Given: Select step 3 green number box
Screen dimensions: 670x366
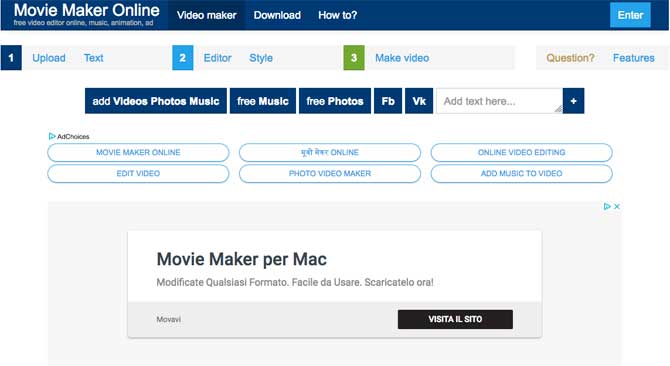Looking at the screenshot, I should (x=354, y=58).
